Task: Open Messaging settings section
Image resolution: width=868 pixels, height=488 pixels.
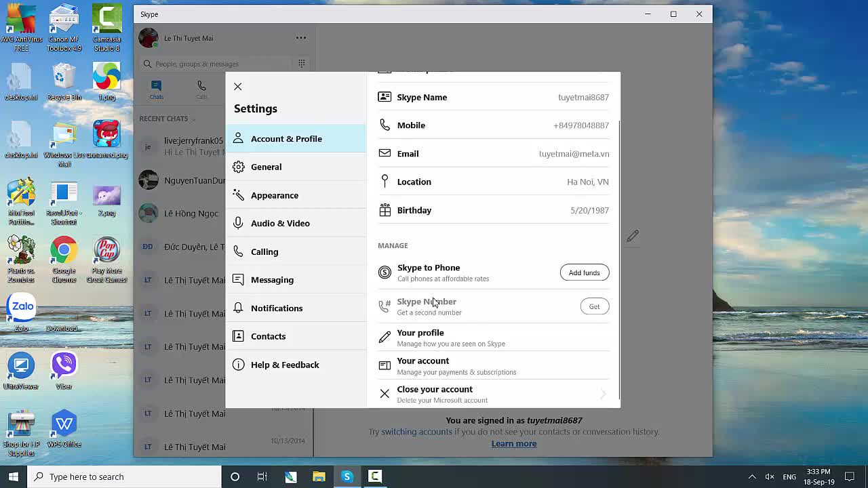Action: 296,279
